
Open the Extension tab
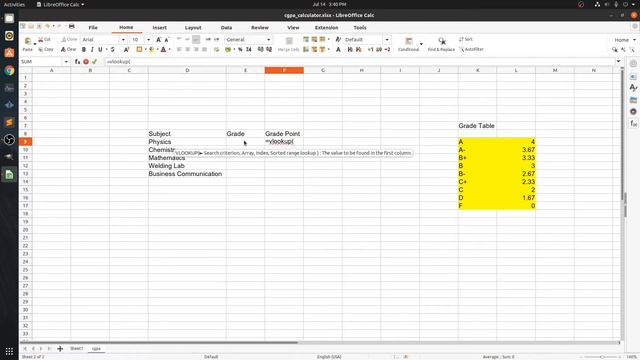(x=327, y=27)
